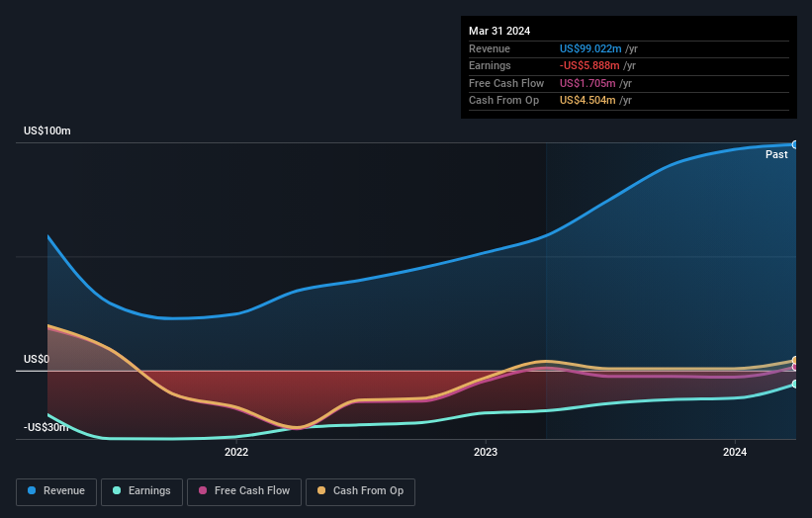The height and width of the screenshot is (518, 812).
Task: Click the Revenue label in tooltip
Action: pos(490,48)
